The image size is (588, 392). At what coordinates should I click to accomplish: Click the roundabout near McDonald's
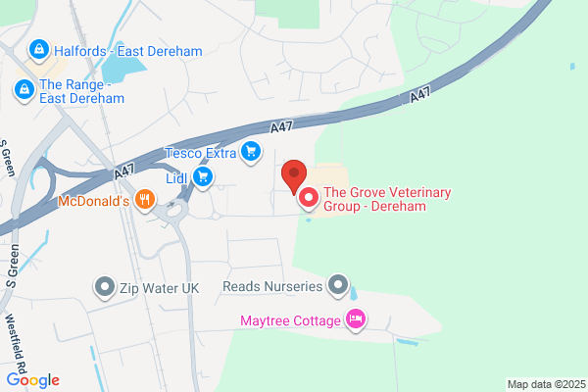tap(175, 210)
